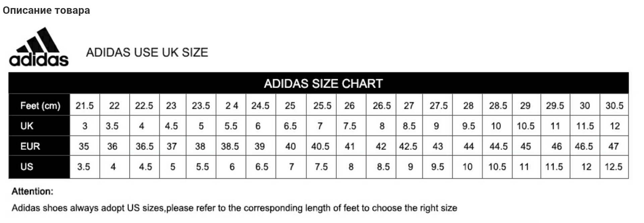Click EUR size 35 cell
The width and height of the screenshot is (644, 223).
tap(84, 146)
